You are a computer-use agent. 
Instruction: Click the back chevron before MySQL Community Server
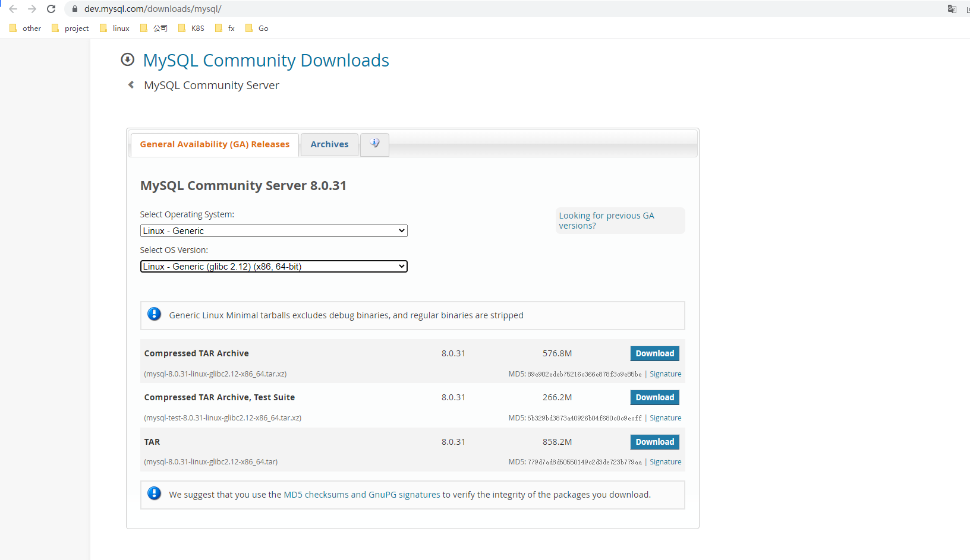tap(131, 85)
